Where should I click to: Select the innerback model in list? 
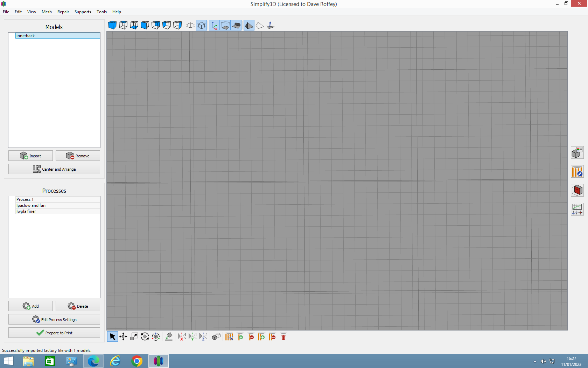coord(58,36)
